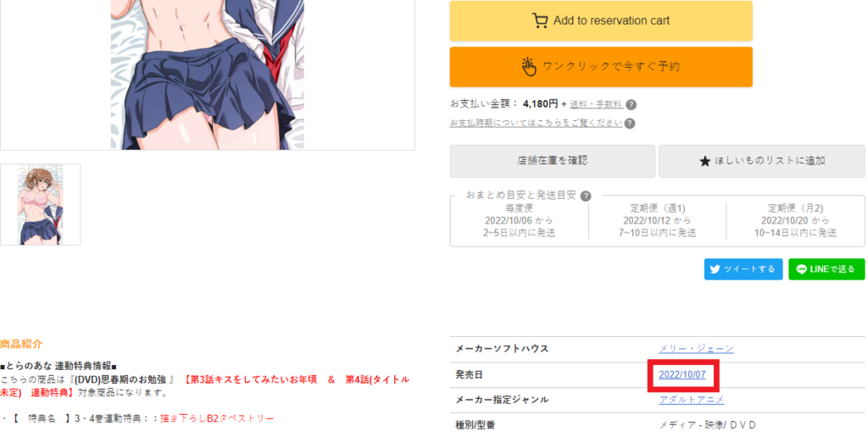The width and height of the screenshot is (868, 437).
Task: Share via the Twitter ツイートする button
Action: (x=743, y=269)
